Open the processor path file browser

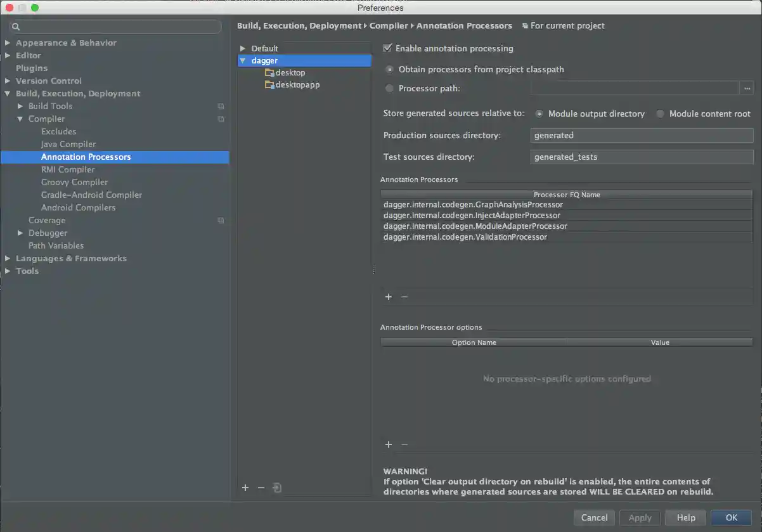(x=747, y=88)
